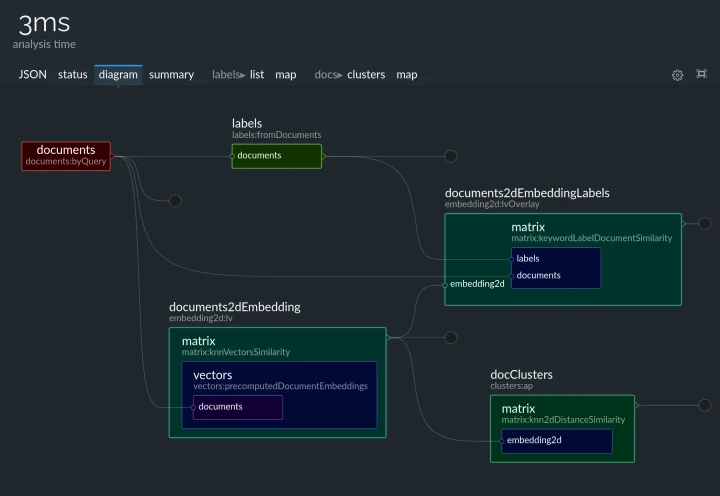Image resolution: width=720 pixels, height=496 pixels.
Task: Select the vectors:precomputedDocumentEmbeddings heading
Action: (x=280, y=380)
